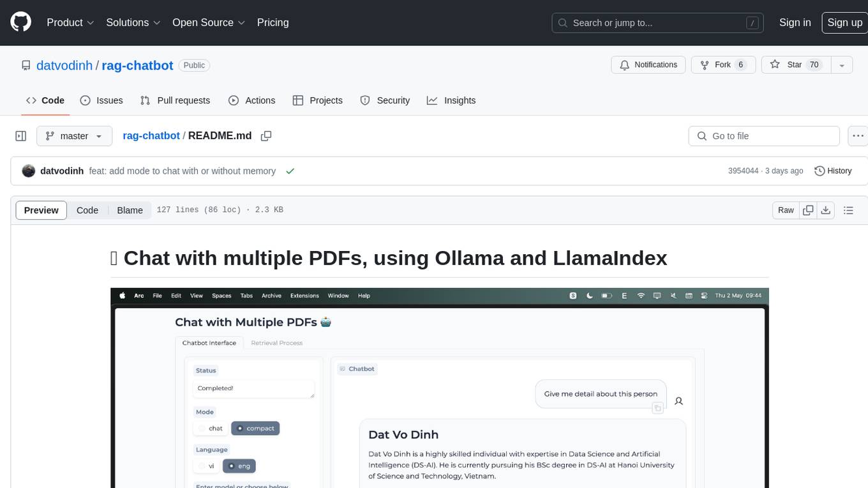868x488 pixels.
Task: Open the README app screenshot image
Action: pyautogui.click(x=440, y=388)
